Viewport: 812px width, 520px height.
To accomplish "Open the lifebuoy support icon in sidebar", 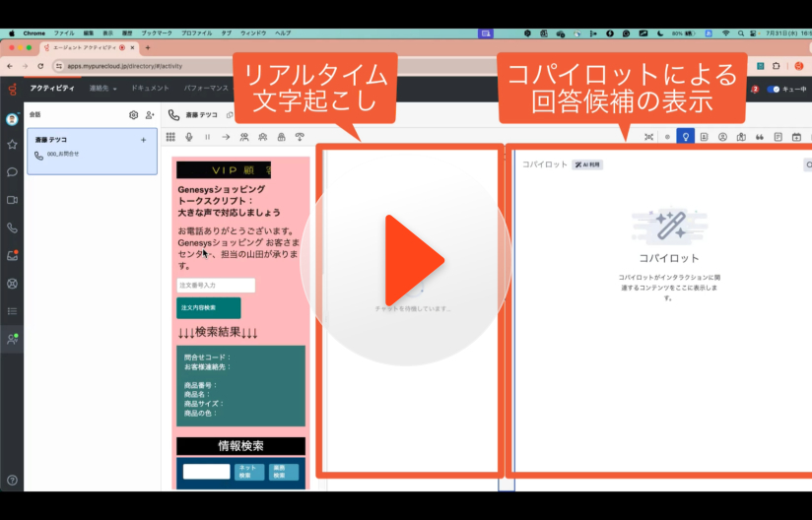I will coord(12,284).
